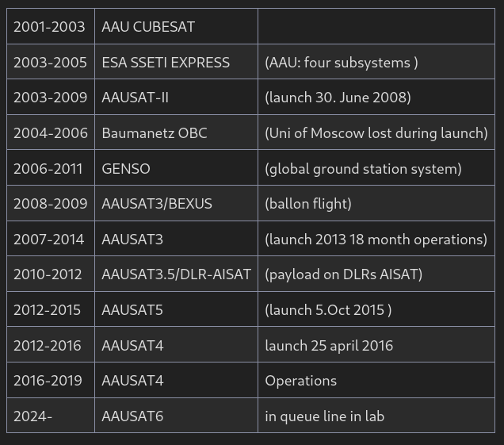504x445 pixels.
Task: Select the "global ground station system" description
Action: [363, 168]
